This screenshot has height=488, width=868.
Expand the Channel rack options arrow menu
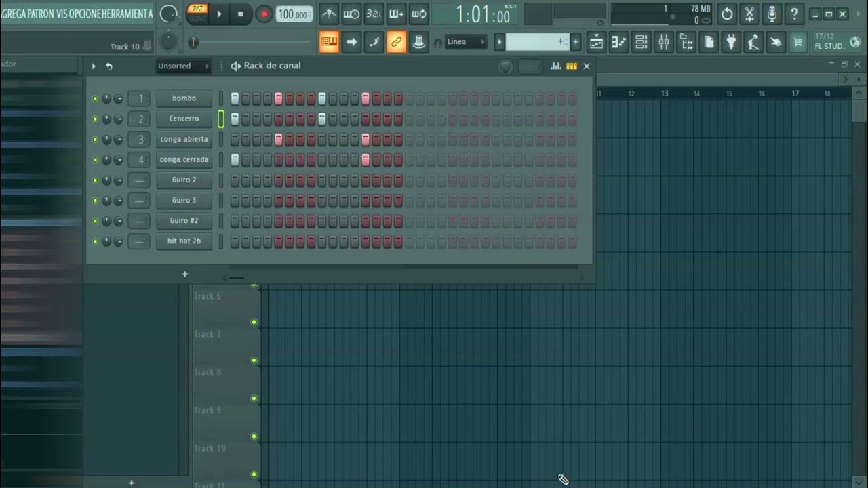point(94,66)
